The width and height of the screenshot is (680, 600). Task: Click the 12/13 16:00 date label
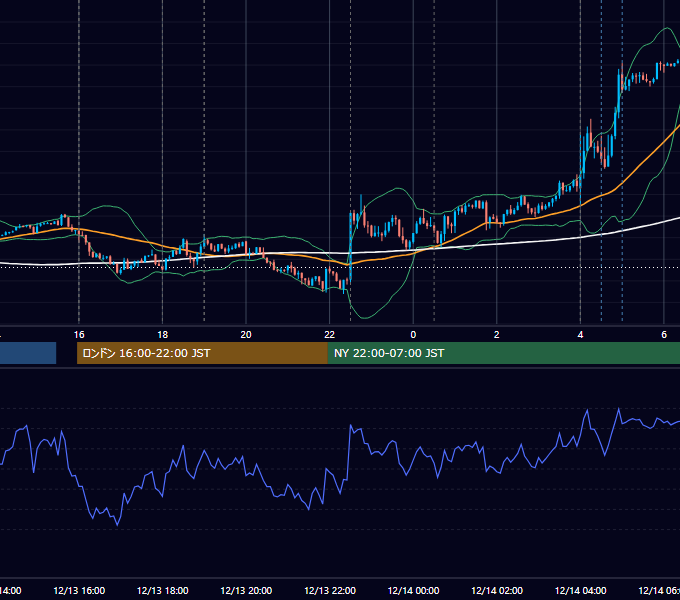coord(79,590)
